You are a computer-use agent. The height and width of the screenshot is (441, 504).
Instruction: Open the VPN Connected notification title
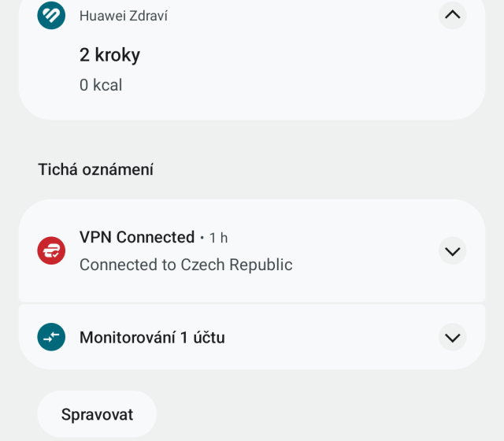click(x=137, y=237)
